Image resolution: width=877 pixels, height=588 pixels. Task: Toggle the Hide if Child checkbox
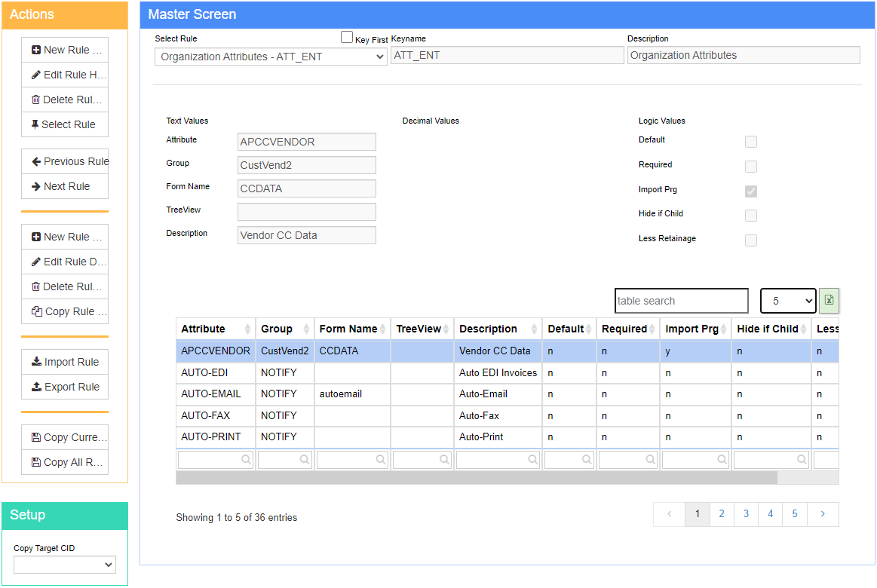point(750,216)
